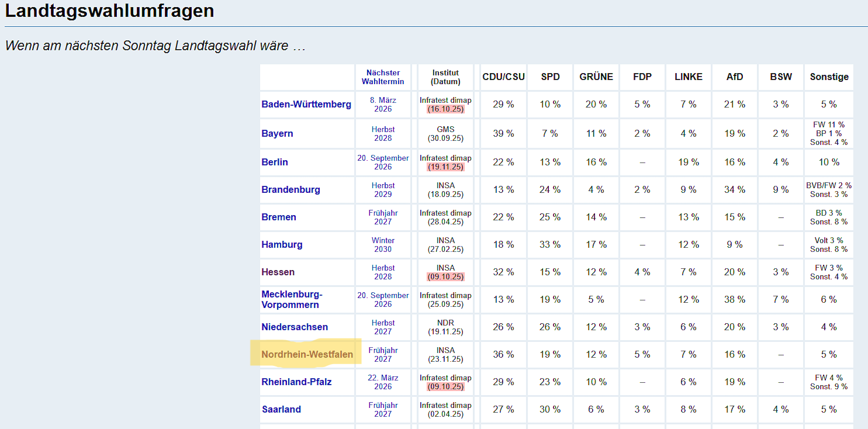The image size is (868, 429).
Task: Select the Saarland state link
Action: 281,409
